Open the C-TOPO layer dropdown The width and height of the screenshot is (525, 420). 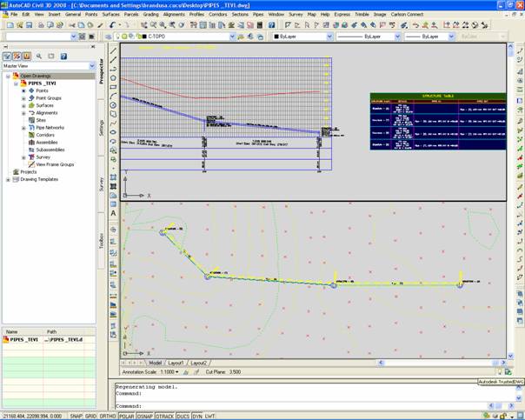pos(232,37)
